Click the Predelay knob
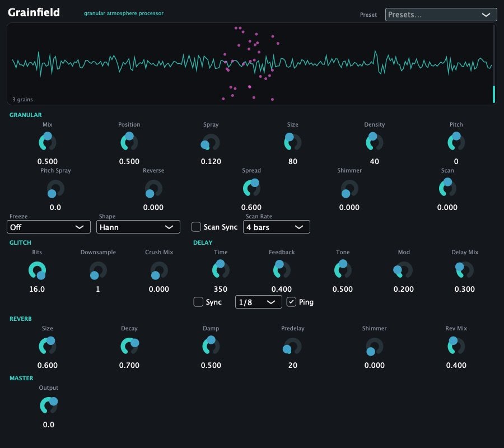The image size is (504, 448). point(292,346)
